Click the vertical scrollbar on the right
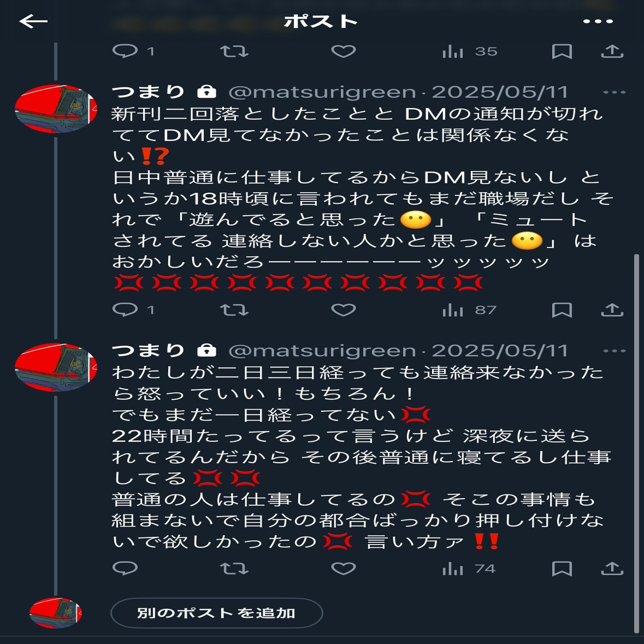The image size is (644, 644). pyautogui.click(x=636, y=444)
